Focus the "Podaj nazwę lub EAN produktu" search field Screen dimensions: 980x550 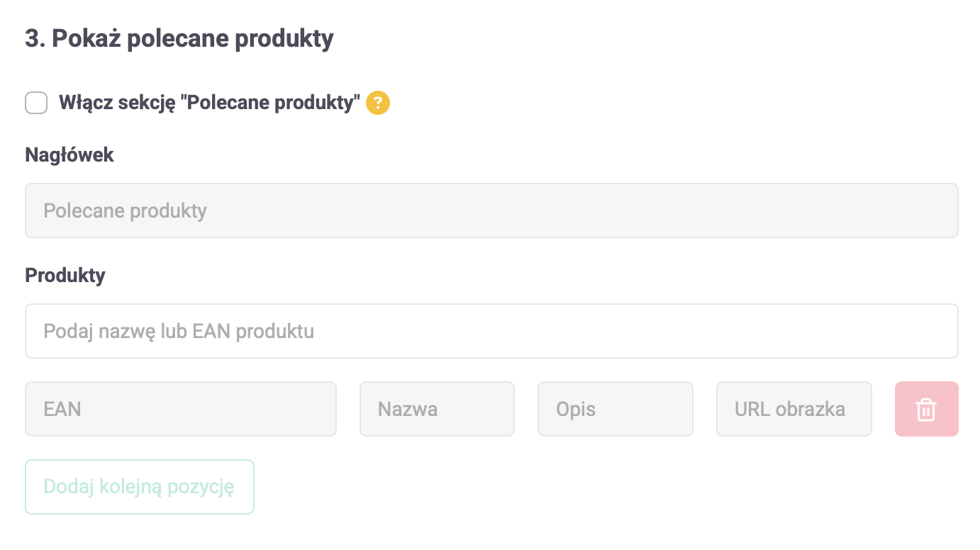coord(491,331)
